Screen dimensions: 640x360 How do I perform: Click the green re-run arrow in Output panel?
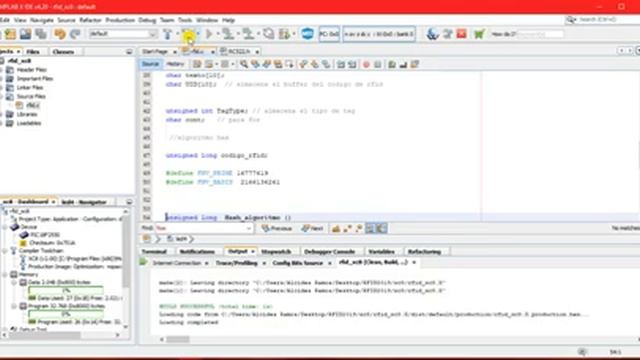click(143, 262)
